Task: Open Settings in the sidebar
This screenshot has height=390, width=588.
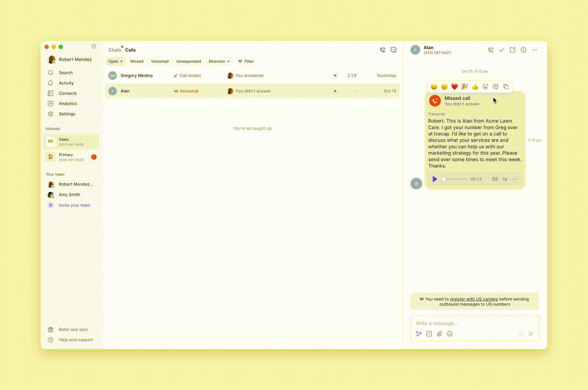Action: click(x=71, y=114)
